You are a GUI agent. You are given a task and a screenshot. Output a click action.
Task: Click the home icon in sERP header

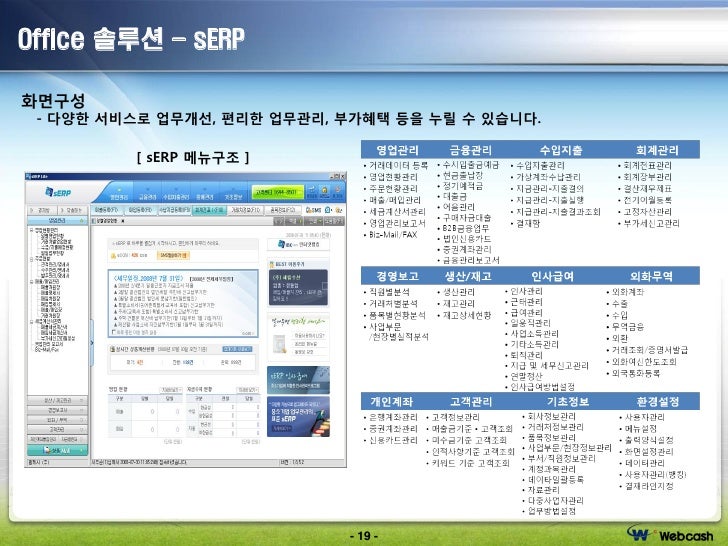(x=325, y=192)
